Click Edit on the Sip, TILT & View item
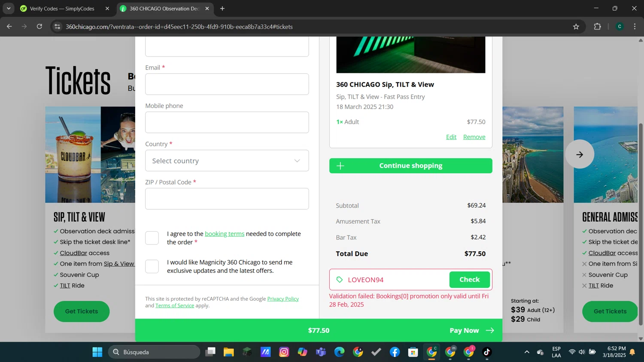The height and width of the screenshot is (362, 644). (451, 137)
